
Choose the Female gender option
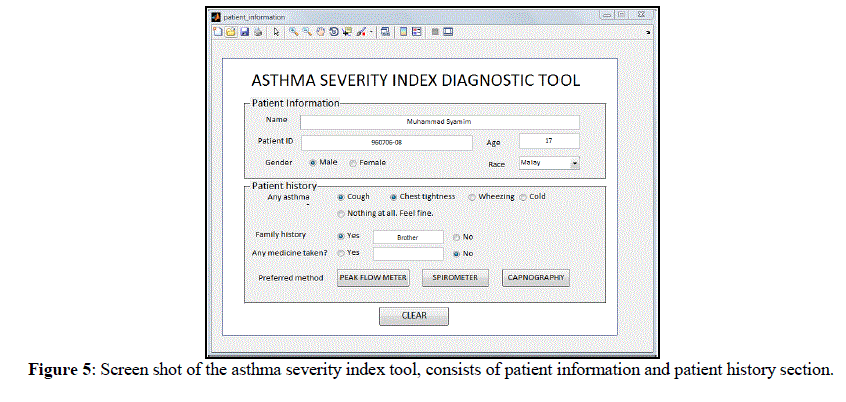[x=354, y=162]
